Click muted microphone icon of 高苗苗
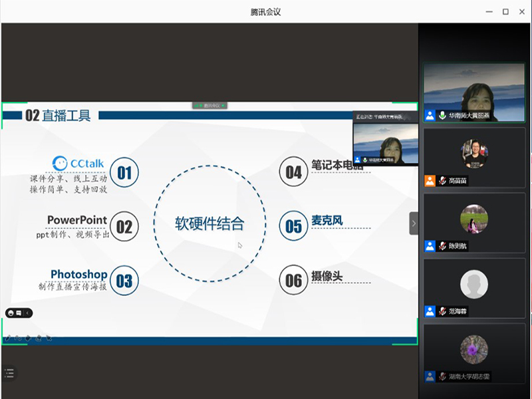532x399 pixels. pyautogui.click(x=442, y=180)
